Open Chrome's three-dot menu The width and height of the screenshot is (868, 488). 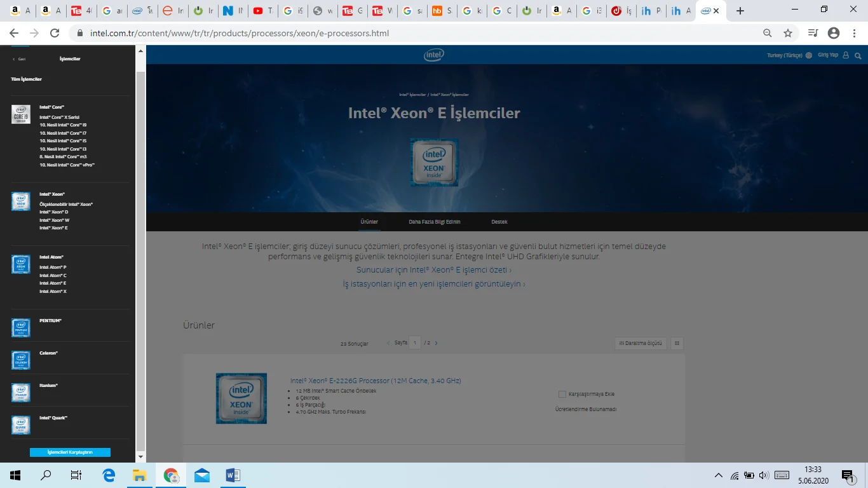pyautogui.click(x=855, y=33)
